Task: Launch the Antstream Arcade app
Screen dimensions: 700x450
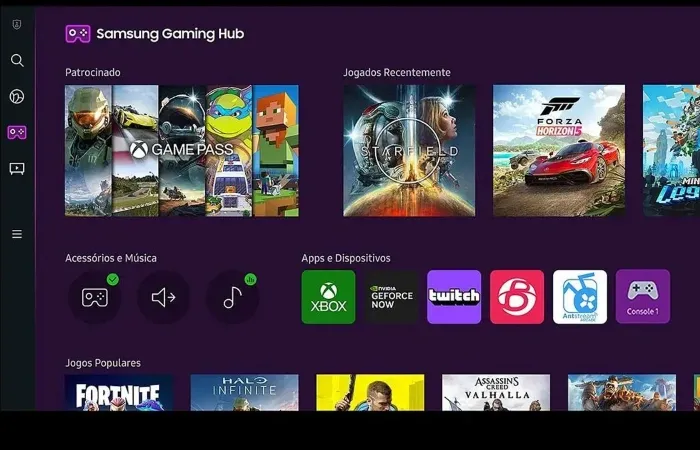Action: (580, 297)
